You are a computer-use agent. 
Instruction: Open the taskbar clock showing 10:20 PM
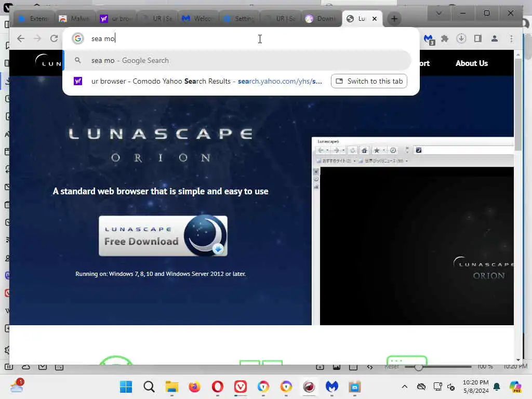pos(476,387)
